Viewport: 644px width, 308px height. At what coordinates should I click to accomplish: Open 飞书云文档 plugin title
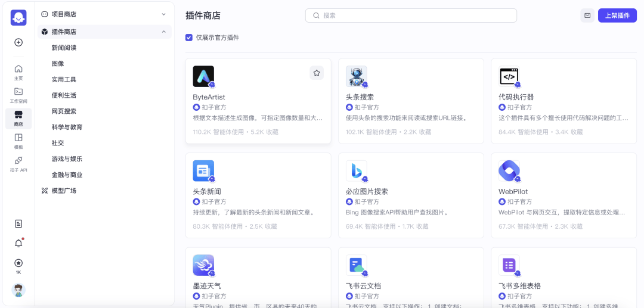(x=364, y=286)
